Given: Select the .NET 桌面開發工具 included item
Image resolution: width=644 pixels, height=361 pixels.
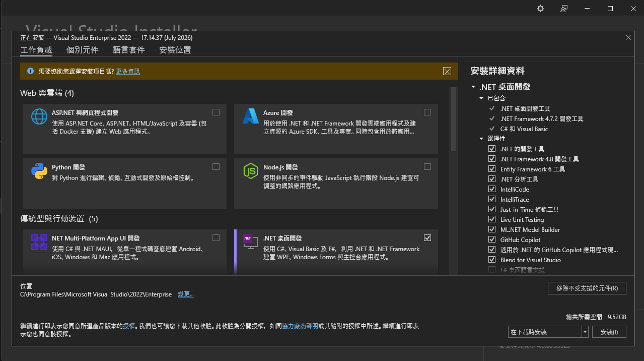Looking at the screenshot, I should click(x=525, y=108).
